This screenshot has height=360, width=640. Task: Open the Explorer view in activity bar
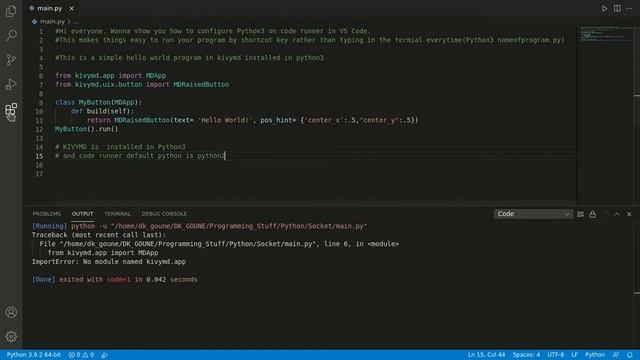coord(11,11)
